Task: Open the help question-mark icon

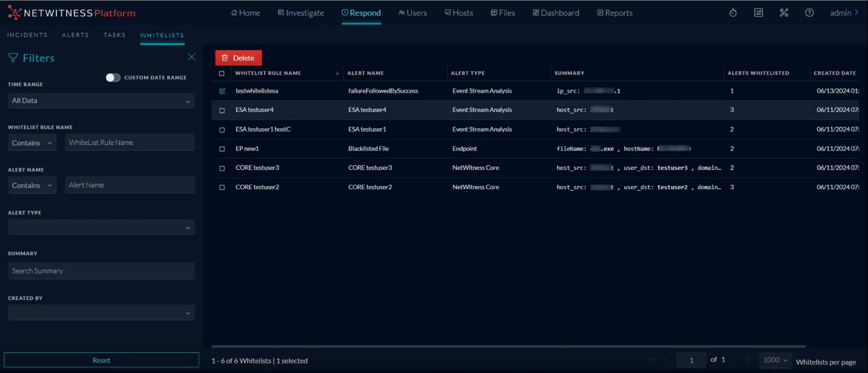Action: coord(809,12)
